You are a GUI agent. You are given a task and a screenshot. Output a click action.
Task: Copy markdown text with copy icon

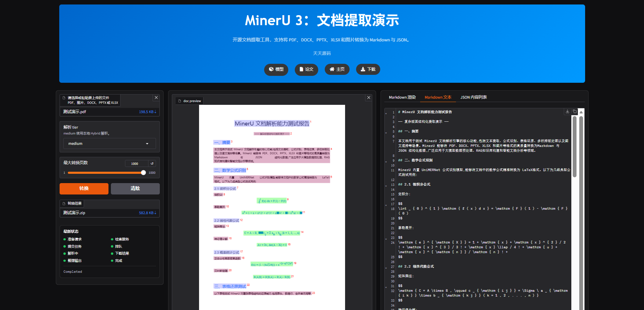click(x=575, y=111)
